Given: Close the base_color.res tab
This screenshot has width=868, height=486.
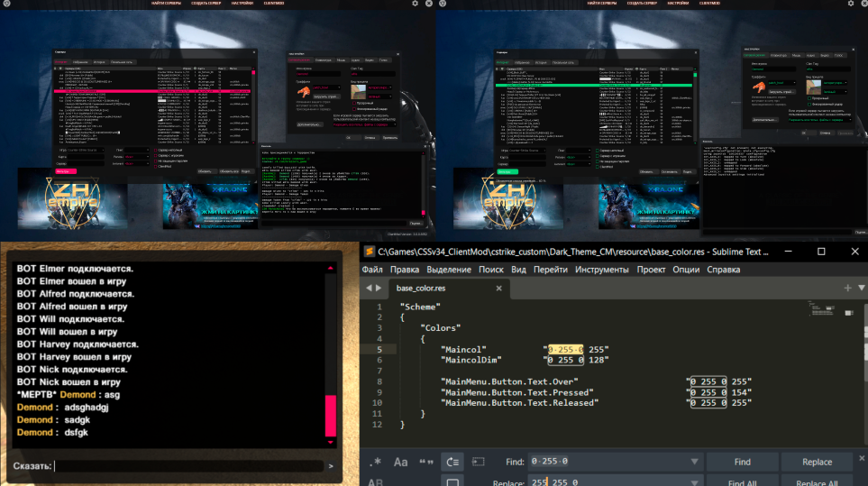Looking at the screenshot, I should click(498, 289).
